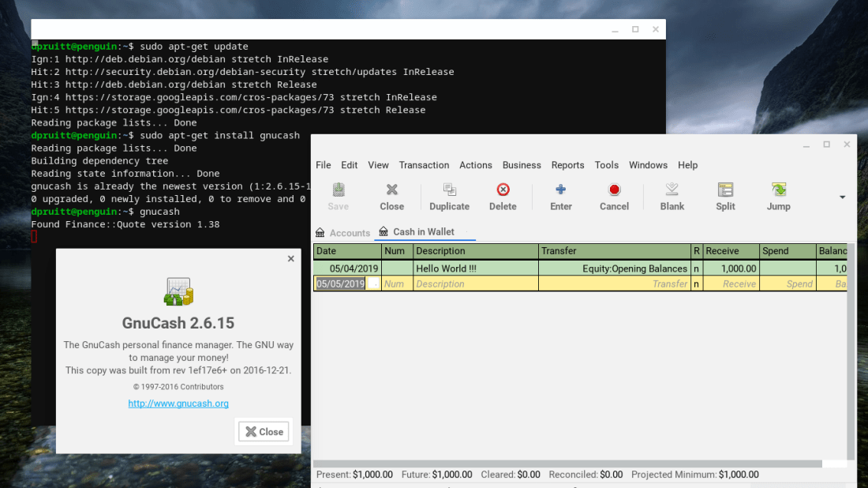Expand the toolbar overflow arrow
Screen dimensions: 868x488
(842, 197)
